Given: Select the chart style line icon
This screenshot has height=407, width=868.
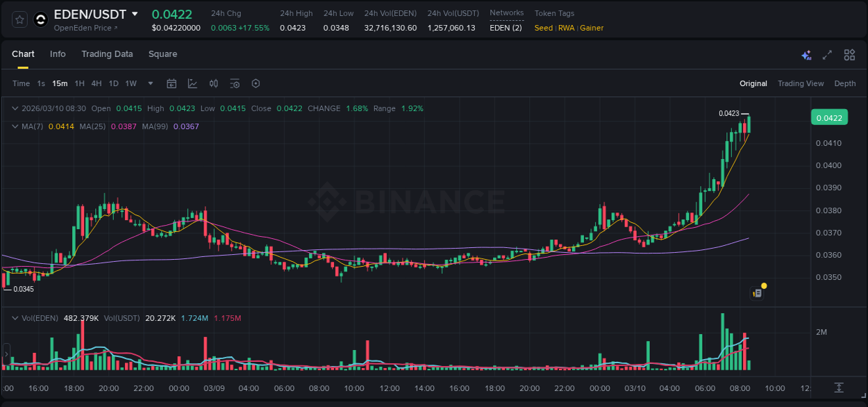Looking at the screenshot, I should 192,83.
